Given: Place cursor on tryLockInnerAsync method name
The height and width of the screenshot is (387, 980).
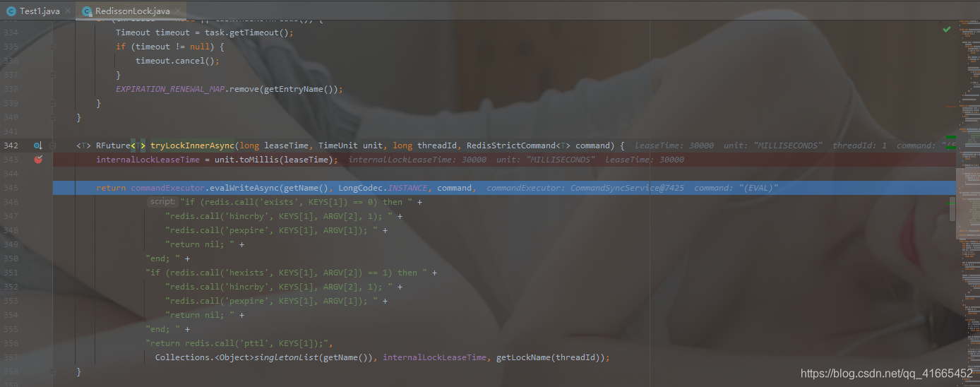Looking at the screenshot, I should [192, 145].
